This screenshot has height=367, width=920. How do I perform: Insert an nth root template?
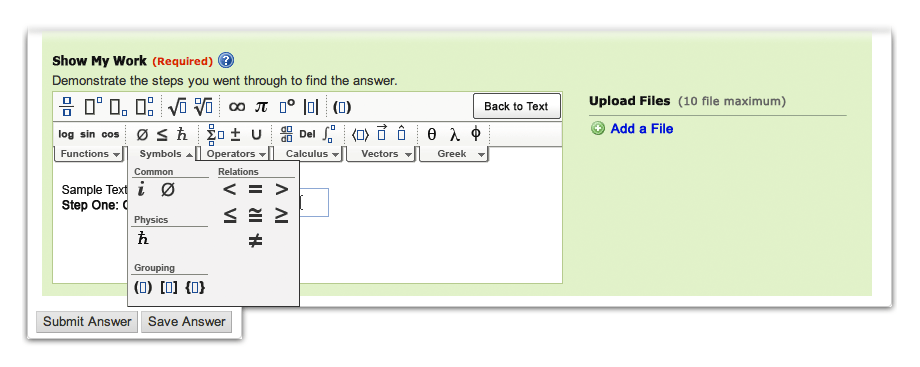pos(203,107)
